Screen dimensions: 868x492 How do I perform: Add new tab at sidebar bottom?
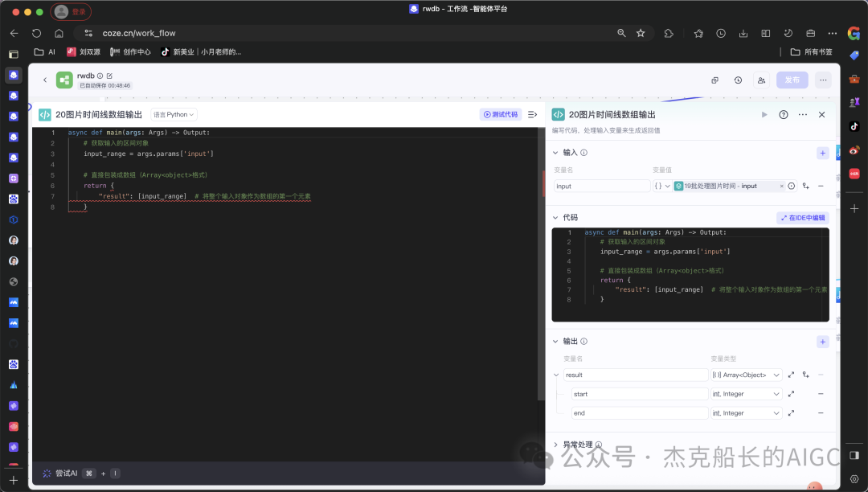(14, 481)
